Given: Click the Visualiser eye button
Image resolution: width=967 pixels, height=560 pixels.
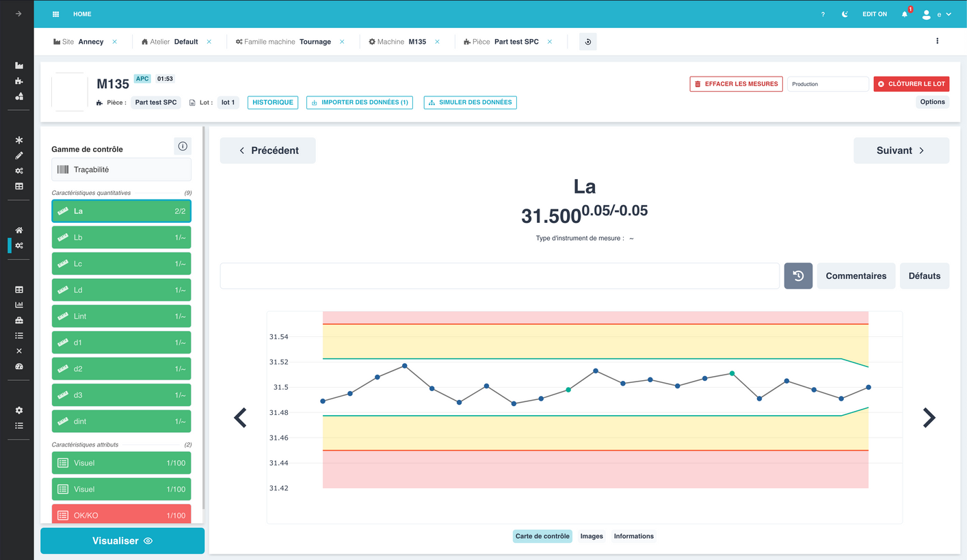Looking at the screenshot, I should pyautogui.click(x=122, y=541).
